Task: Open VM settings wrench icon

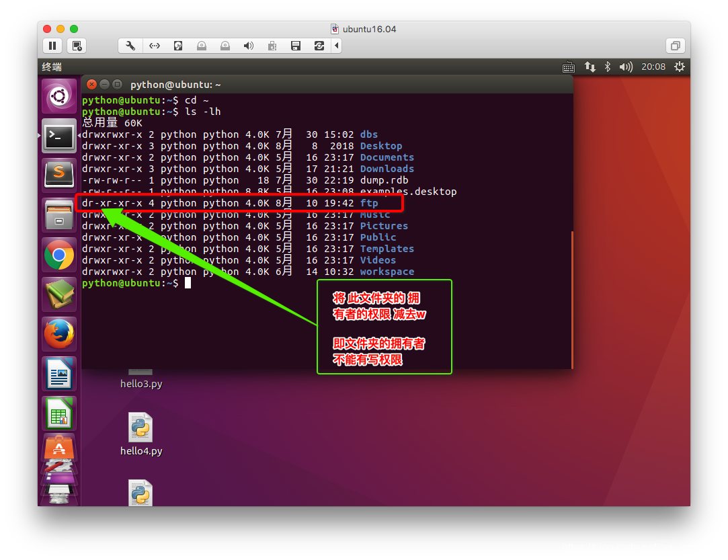Action: click(130, 46)
